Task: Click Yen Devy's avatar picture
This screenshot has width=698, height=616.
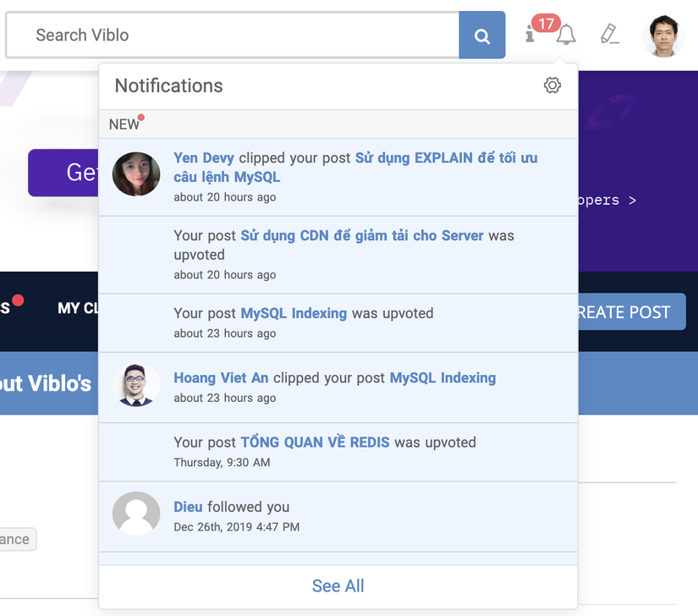Action: (136, 174)
